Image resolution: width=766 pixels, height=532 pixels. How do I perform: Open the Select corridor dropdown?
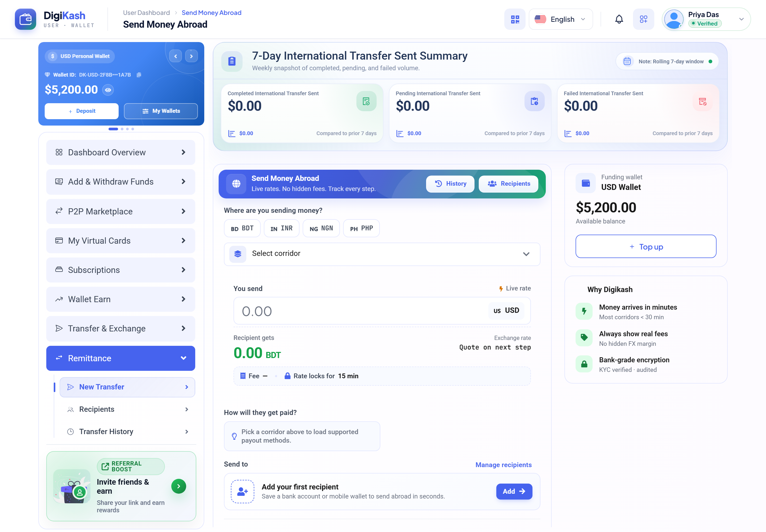(x=382, y=254)
